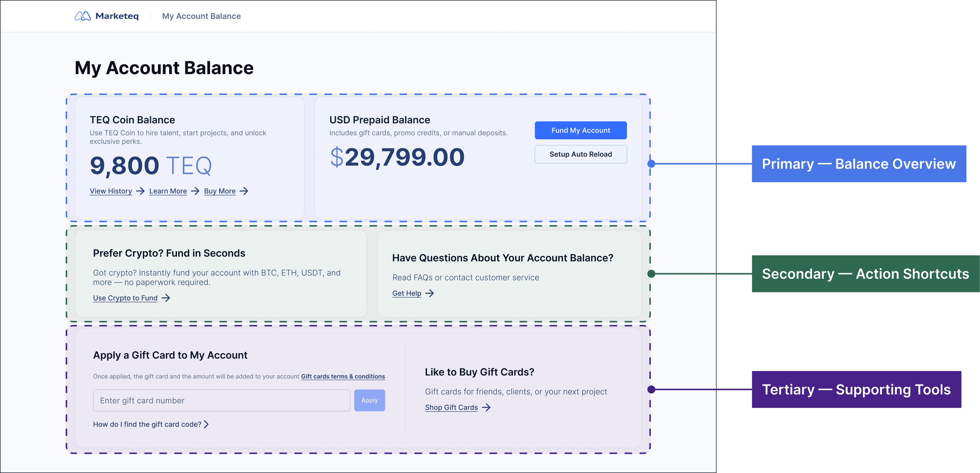Click arrow icon next to Get Help
This screenshot has width=980, height=473.
click(x=429, y=293)
